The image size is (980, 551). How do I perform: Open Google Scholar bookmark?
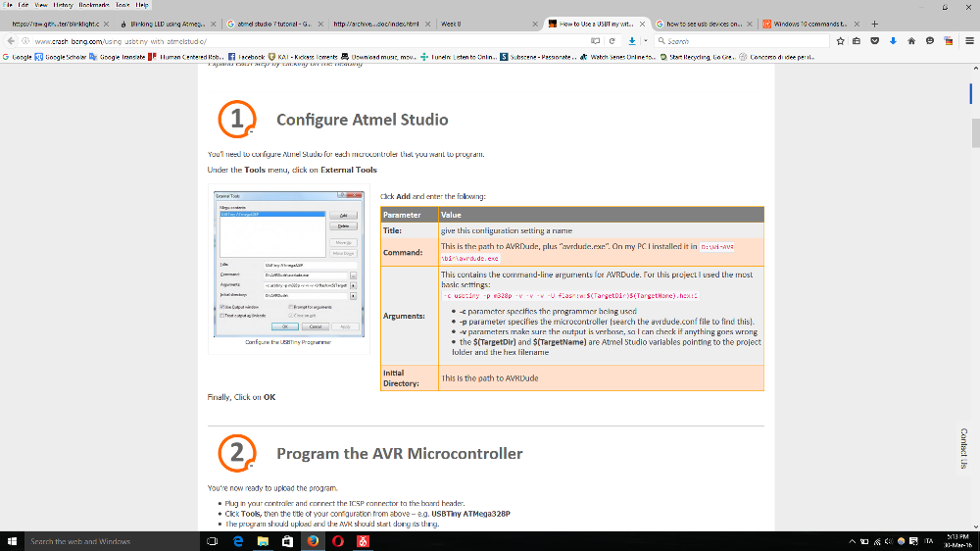click(x=61, y=57)
